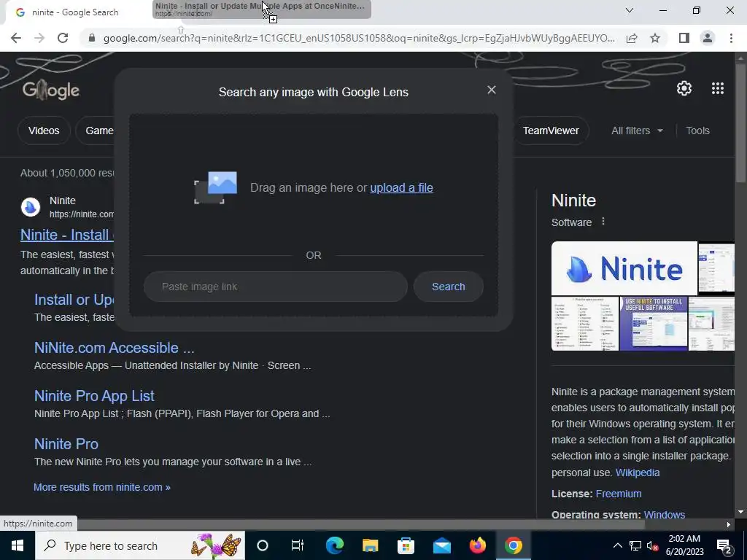Screen dimensions: 747x560
Task: Open Microsoft Store from taskbar
Action: point(406,545)
